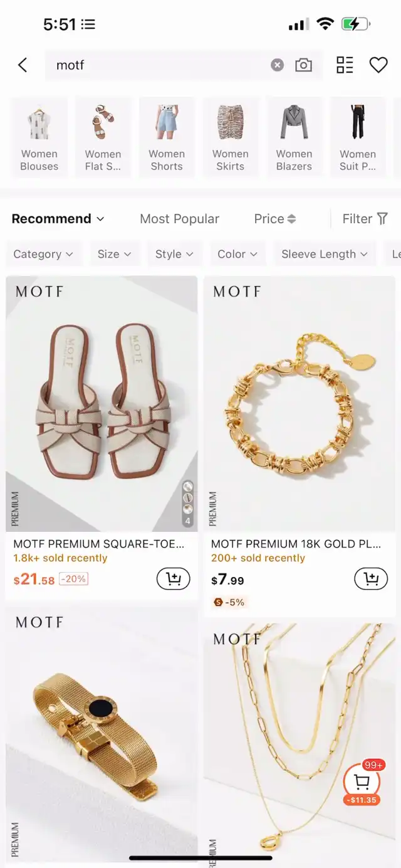Switch product grid layout view icon
The height and width of the screenshot is (868, 401).
click(345, 65)
